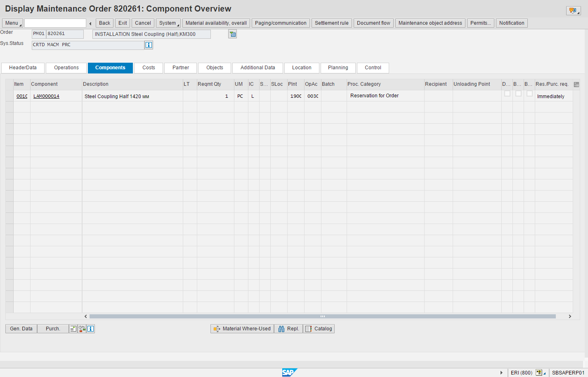Expand the status bar with the left triangle
Screen dimensions: 588x377
point(501,372)
